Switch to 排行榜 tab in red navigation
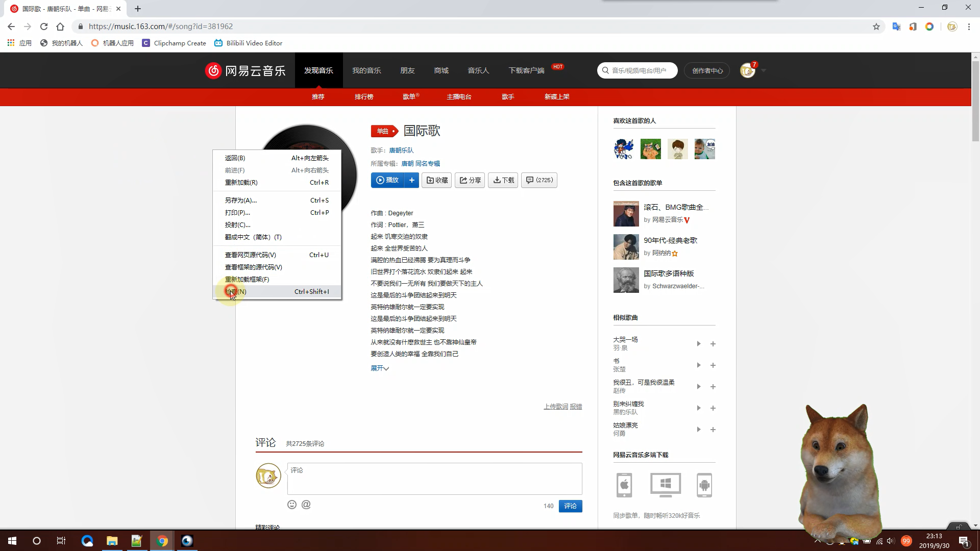 click(364, 97)
